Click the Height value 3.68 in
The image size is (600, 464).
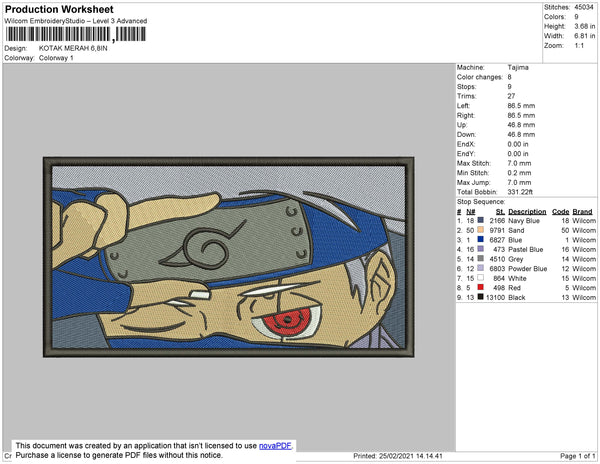coord(584,26)
